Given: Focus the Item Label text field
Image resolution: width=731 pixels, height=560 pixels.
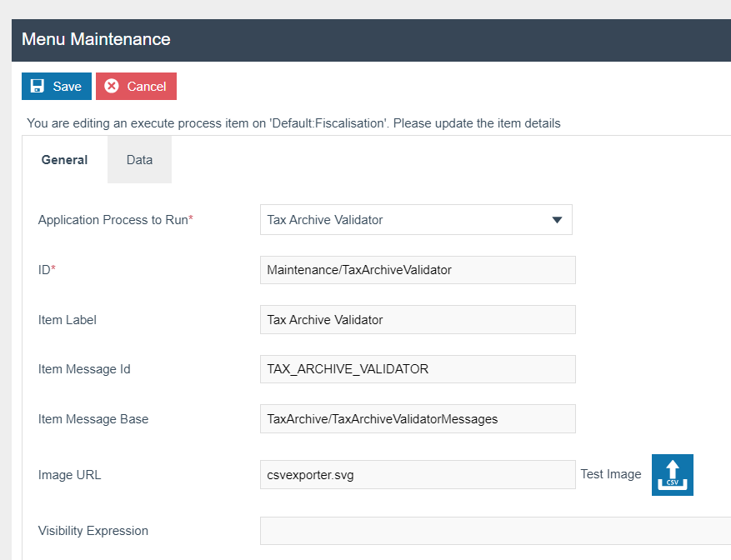Looking at the screenshot, I should [418, 320].
